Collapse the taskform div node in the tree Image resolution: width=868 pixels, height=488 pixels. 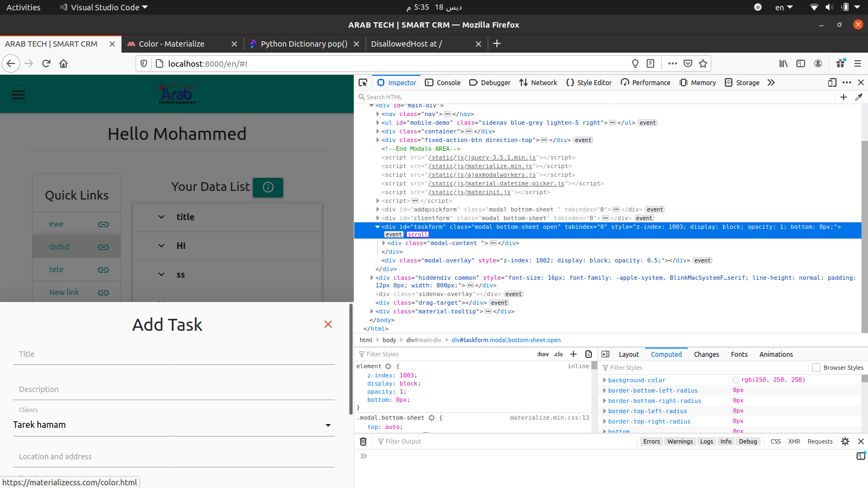pos(378,227)
